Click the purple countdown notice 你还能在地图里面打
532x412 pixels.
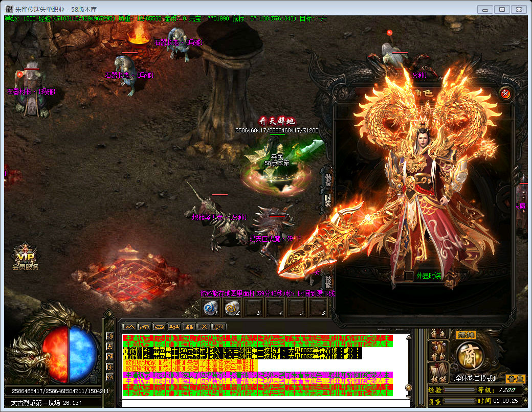tap(268, 293)
